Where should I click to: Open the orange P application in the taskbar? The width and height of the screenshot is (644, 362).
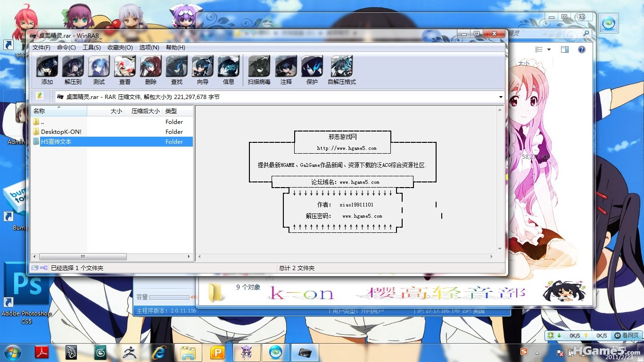(218, 353)
